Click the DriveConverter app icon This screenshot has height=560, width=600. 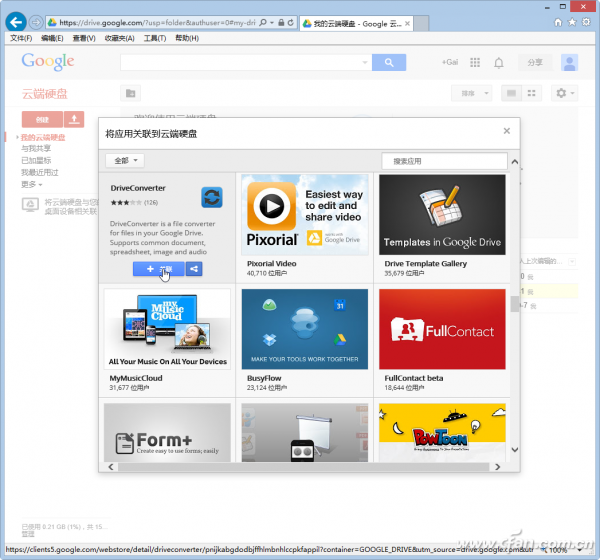pos(212,197)
